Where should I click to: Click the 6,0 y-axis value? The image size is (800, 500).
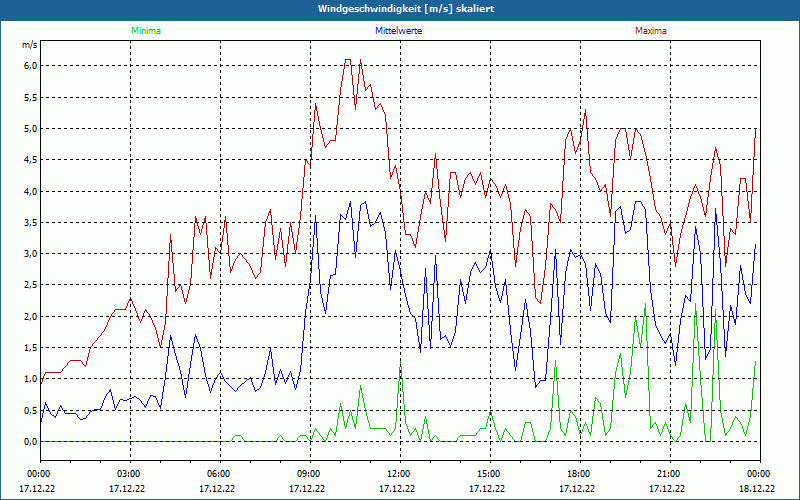click(30, 66)
